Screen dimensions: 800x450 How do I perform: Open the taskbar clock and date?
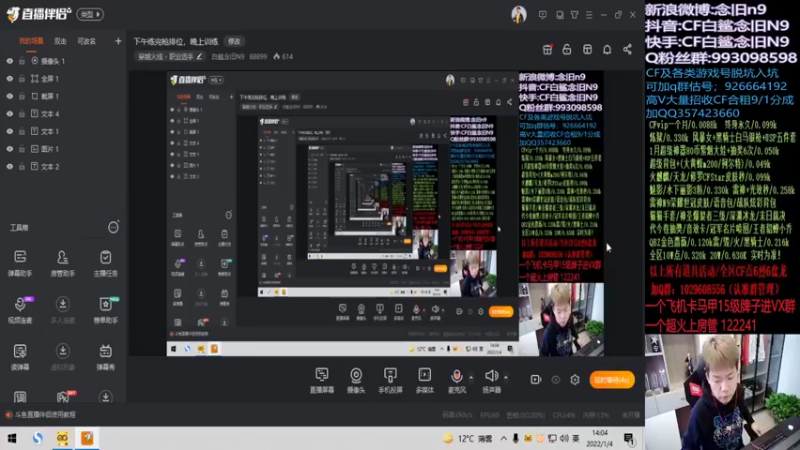point(599,438)
